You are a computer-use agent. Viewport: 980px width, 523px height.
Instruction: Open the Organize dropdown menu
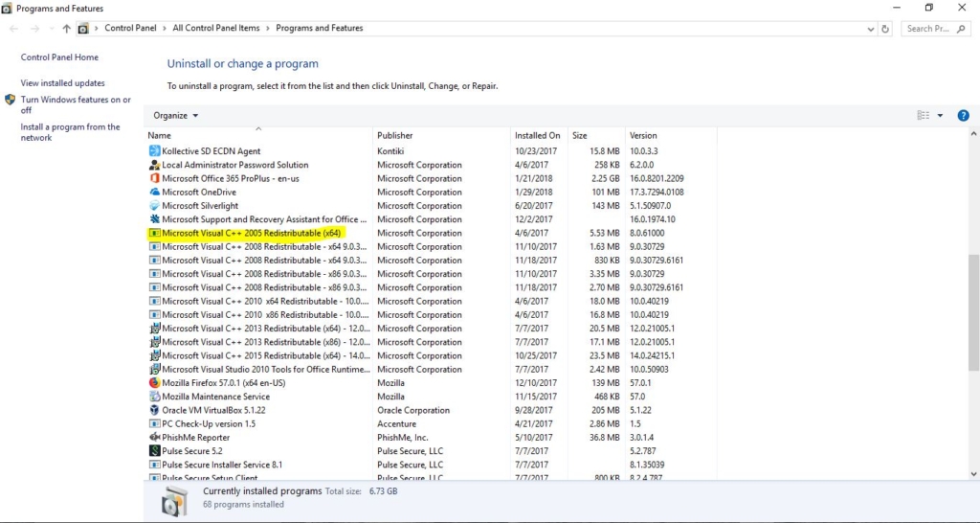176,116
